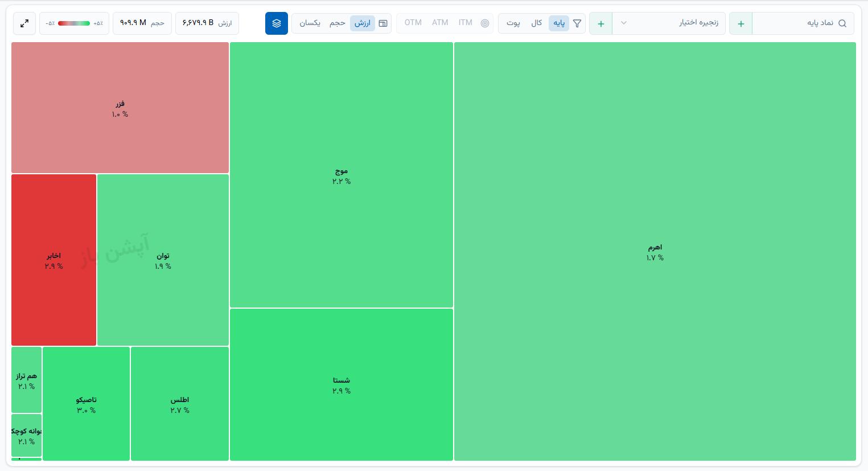This screenshot has width=868, height=471.
Task: Open the زنجیره اختیار dropdown
Action: point(669,23)
